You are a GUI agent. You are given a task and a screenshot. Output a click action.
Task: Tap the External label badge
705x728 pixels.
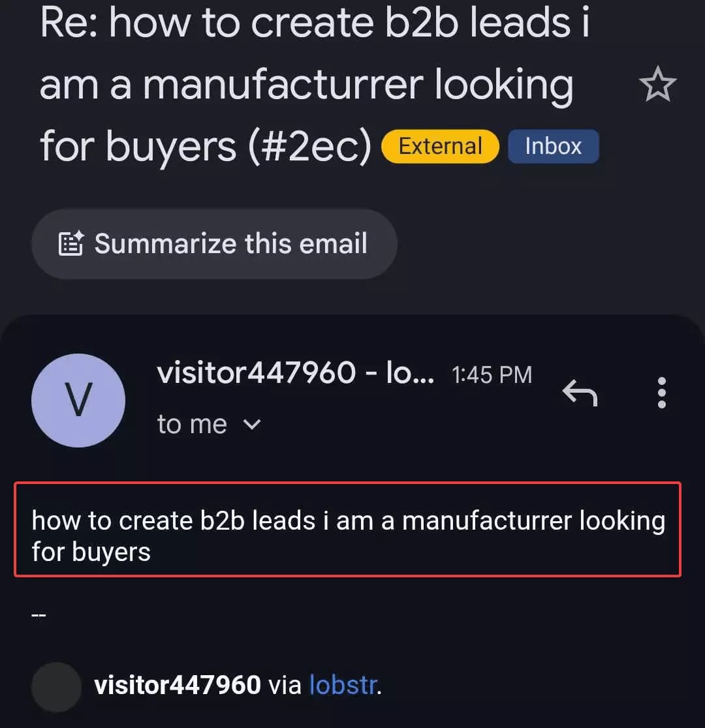440,146
